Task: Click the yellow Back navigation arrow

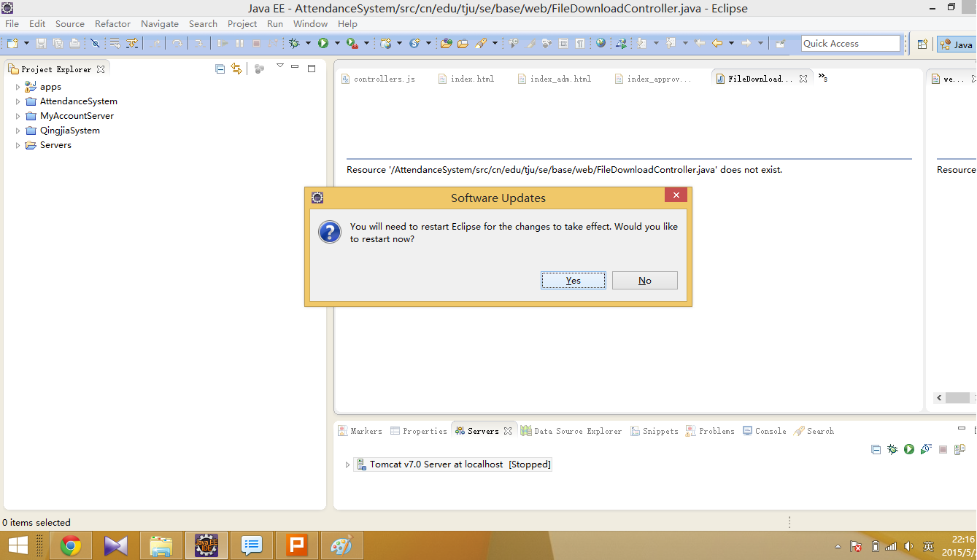Action: click(717, 44)
